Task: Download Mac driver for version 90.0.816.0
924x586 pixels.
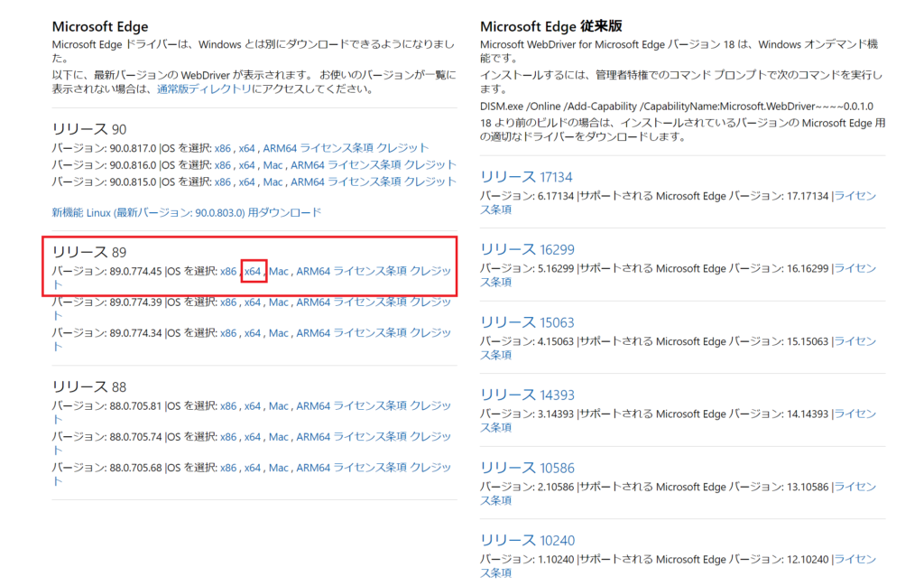Action: point(273,165)
